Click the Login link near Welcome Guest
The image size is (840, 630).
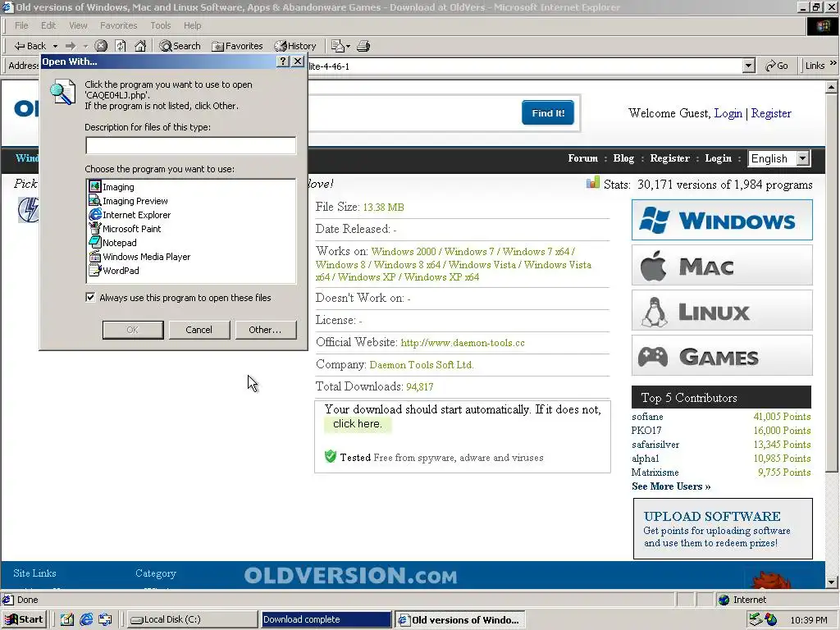pos(728,113)
